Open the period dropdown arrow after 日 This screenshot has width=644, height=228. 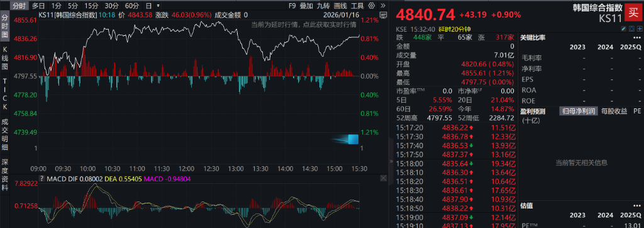158,6
